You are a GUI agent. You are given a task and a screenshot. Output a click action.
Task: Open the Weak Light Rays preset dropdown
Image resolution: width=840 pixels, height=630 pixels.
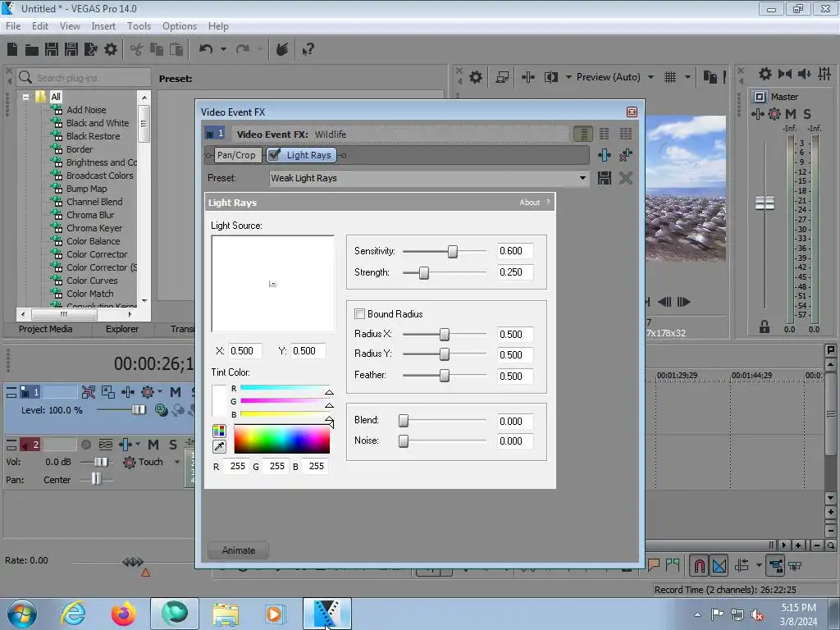tap(582, 178)
